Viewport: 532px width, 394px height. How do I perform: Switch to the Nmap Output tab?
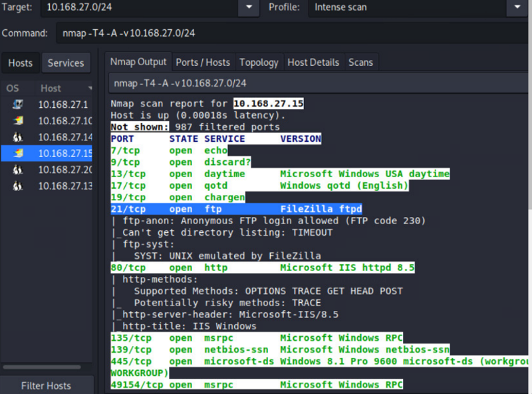[138, 62]
